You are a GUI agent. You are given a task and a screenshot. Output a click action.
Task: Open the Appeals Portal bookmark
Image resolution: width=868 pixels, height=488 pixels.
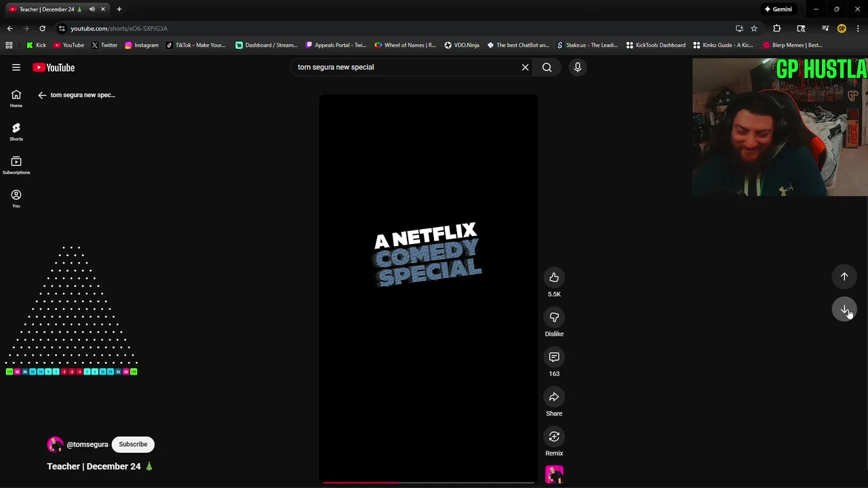[x=336, y=45]
